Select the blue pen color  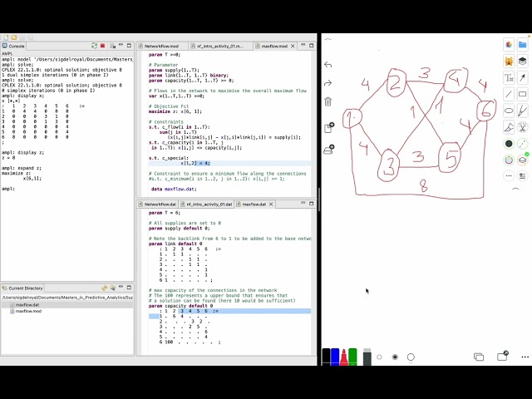[x=335, y=357]
